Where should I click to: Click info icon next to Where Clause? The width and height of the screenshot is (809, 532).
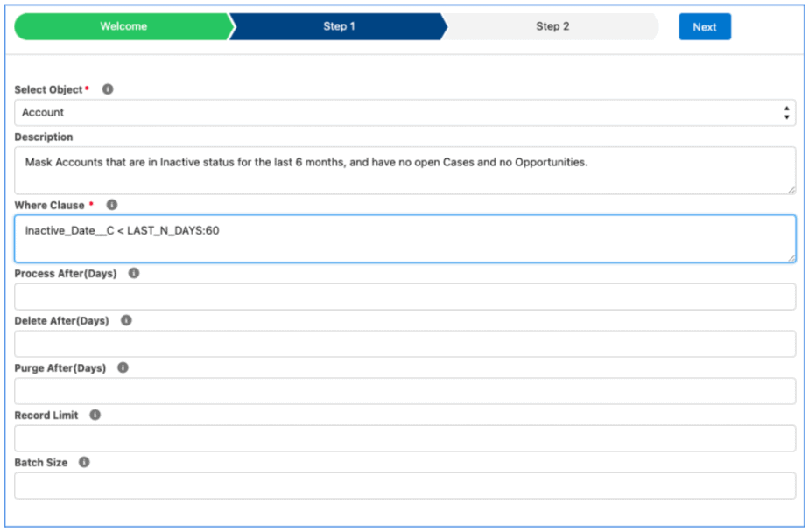coord(111,205)
